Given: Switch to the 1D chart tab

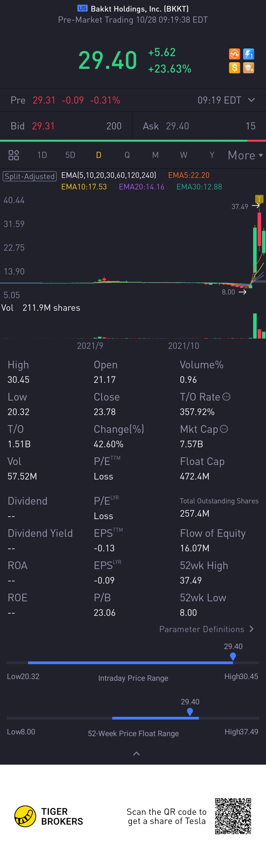Looking at the screenshot, I should click(42, 155).
